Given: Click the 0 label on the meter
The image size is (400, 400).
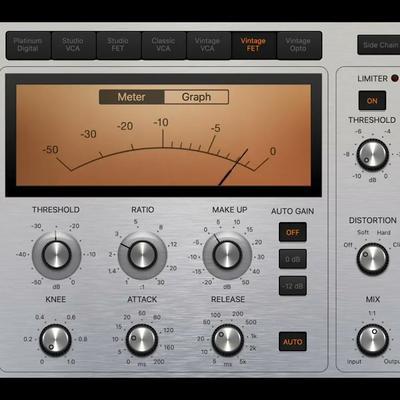Looking at the screenshot, I should click(x=273, y=151).
